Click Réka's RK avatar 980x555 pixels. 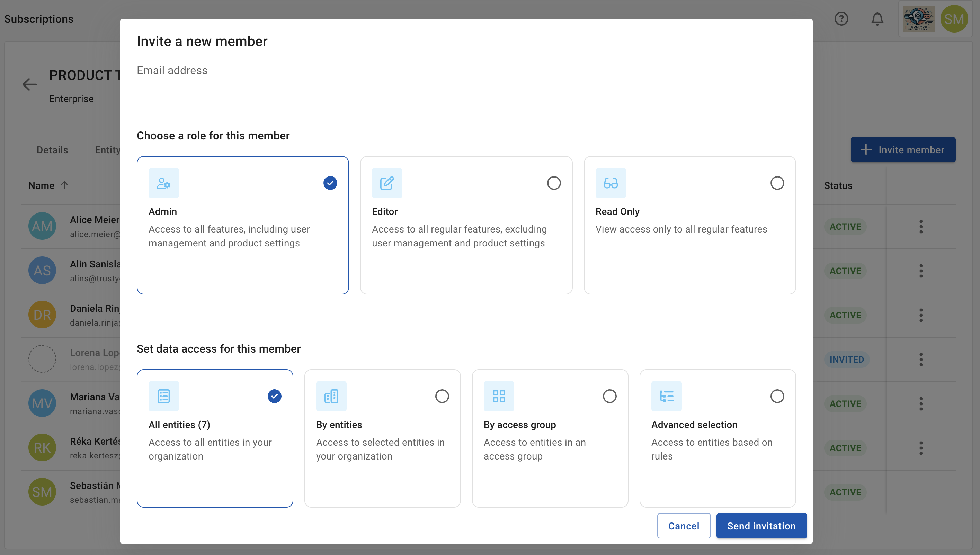point(42,447)
